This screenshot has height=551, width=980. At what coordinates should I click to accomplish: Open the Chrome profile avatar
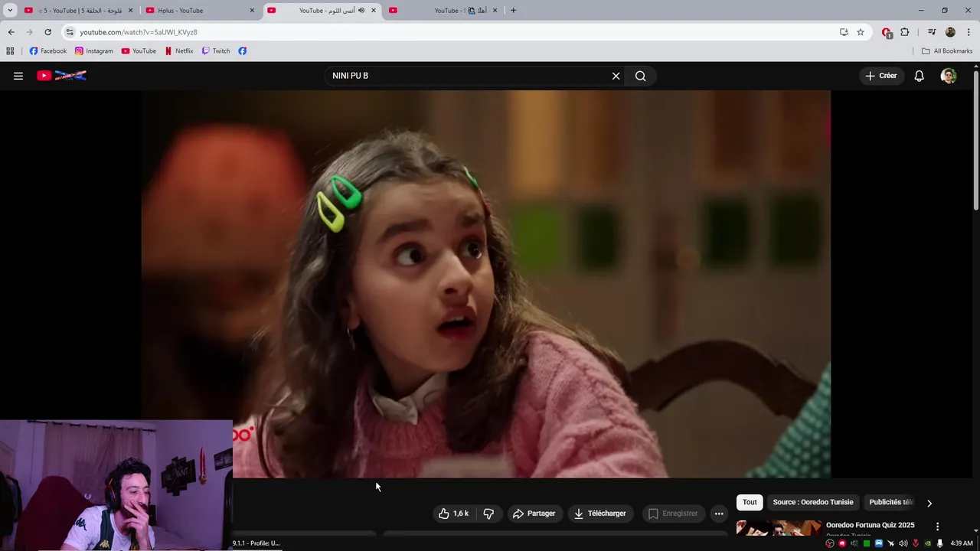[950, 32]
